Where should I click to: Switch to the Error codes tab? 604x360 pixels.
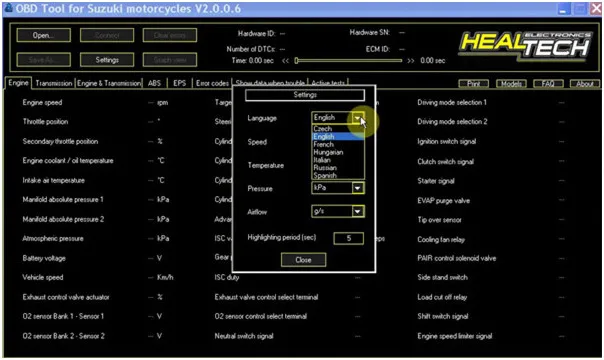click(x=212, y=83)
